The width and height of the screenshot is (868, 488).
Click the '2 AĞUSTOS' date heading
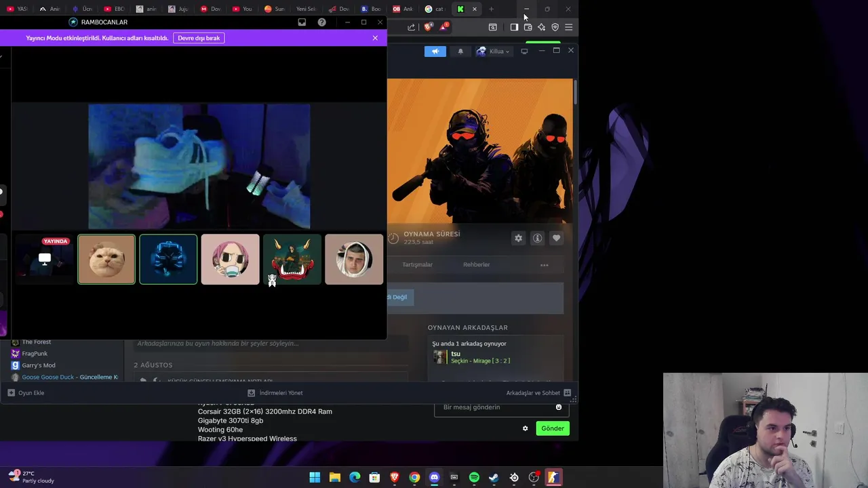(153, 365)
